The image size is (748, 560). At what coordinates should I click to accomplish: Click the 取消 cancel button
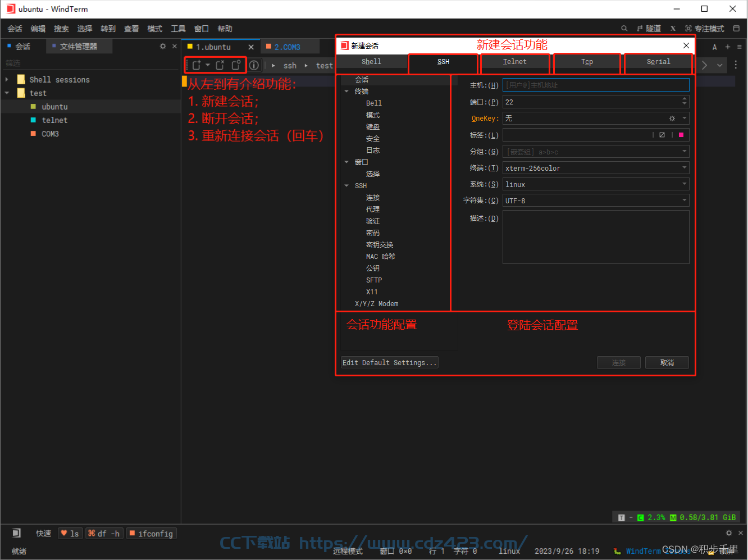tap(667, 363)
